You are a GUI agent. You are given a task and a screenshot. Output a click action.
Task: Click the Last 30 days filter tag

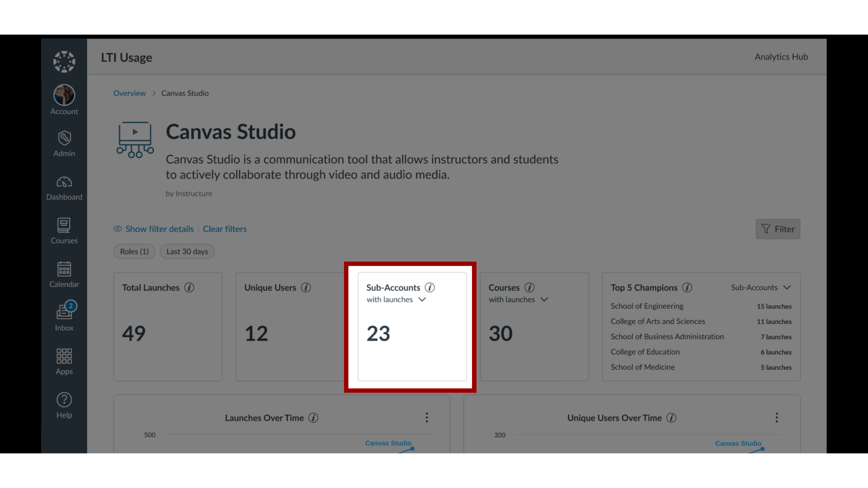[187, 251]
